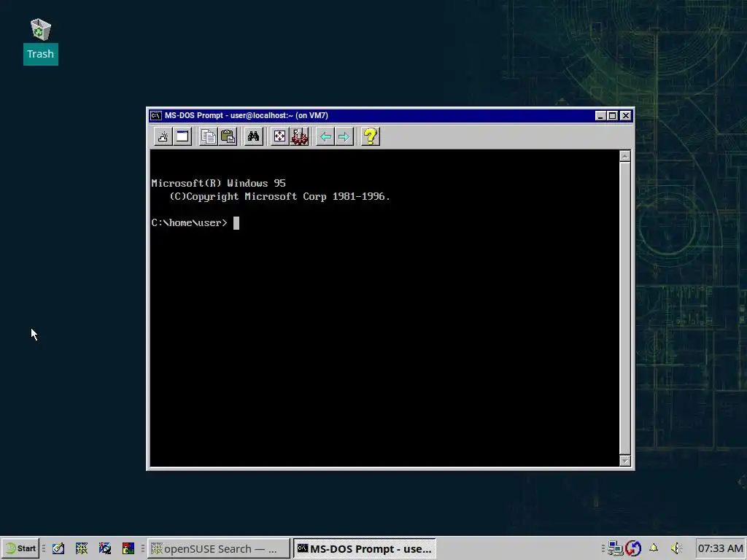
Task: Click the MS-DOS Prompt window title text
Action: [247, 116]
